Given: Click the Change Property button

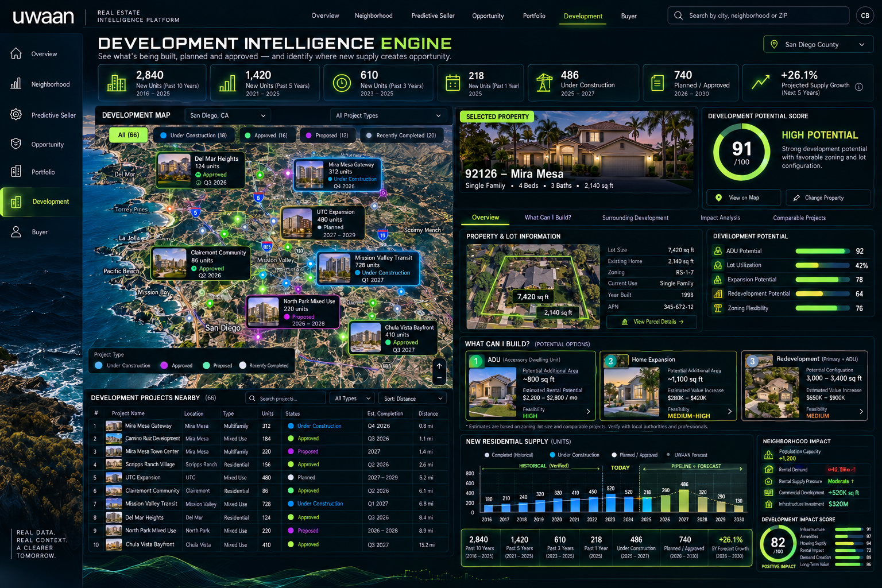Looking at the screenshot, I should [828, 198].
